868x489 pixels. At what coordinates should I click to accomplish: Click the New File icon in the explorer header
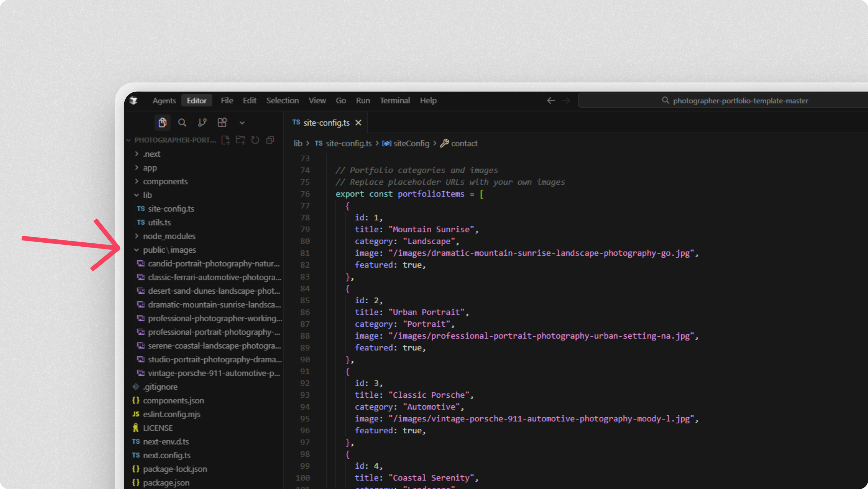coord(225,140)
